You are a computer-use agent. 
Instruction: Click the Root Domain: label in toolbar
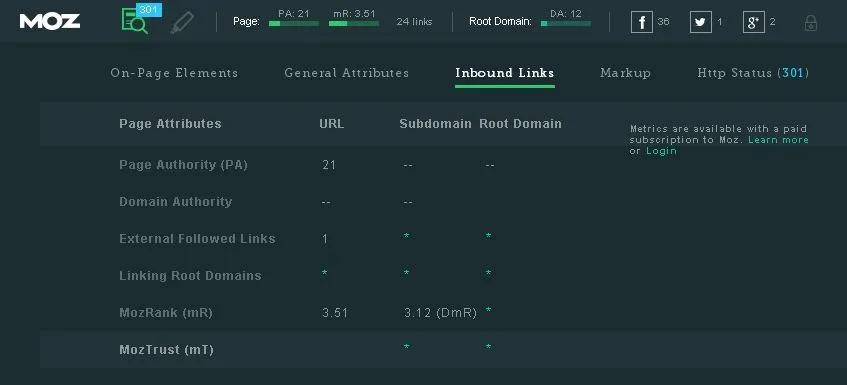pyautogui.click(x=500, y=22)
